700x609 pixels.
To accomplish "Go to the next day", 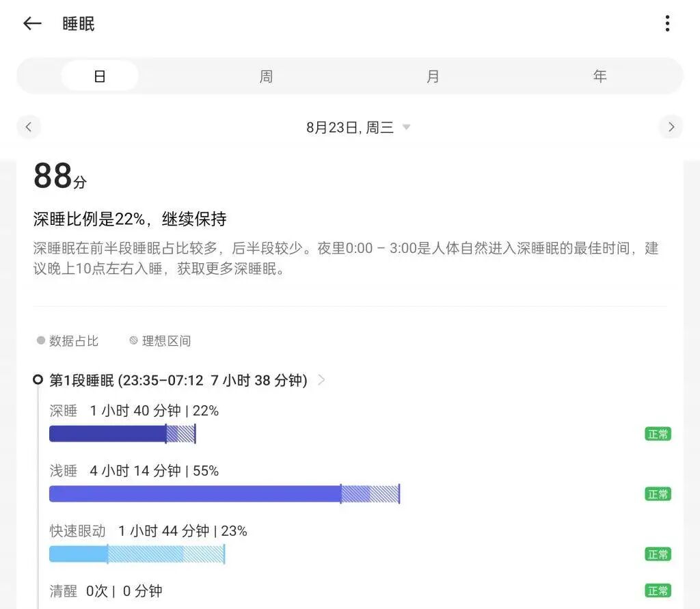I will click(671, 127).
